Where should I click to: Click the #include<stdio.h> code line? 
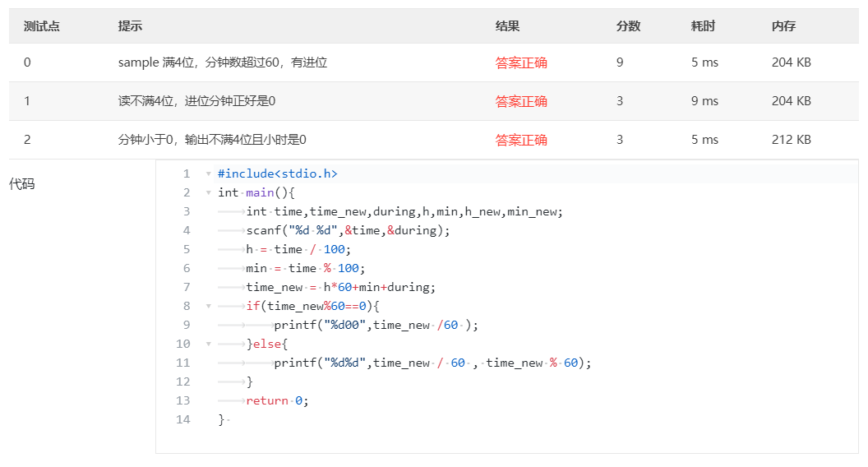pos(277,174)
